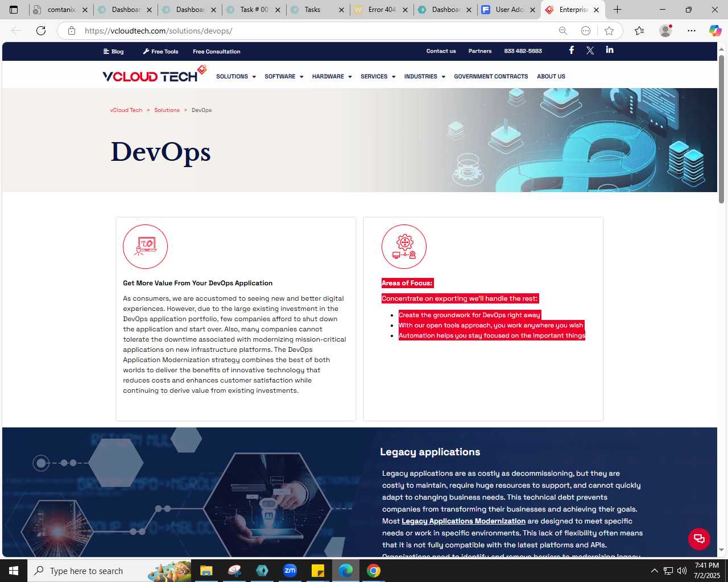Expand the INDUSTRIES dropdown menu
The height and width of the screenshot is (582, 728).
click(x=425, y=76)
